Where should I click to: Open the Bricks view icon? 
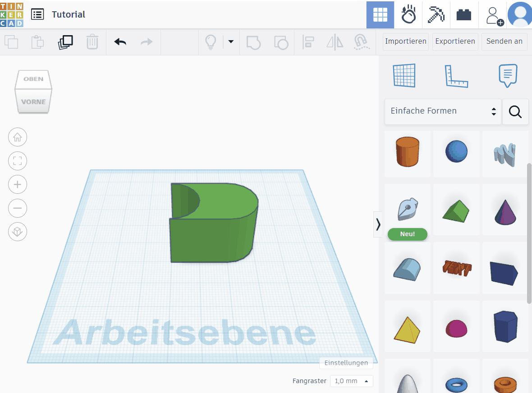[464, 15]
